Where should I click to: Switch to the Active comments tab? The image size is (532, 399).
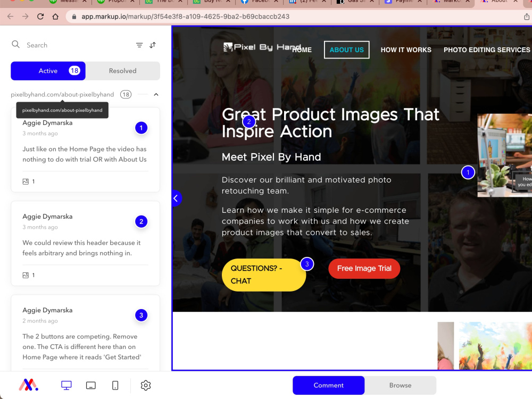pos(48,71)
